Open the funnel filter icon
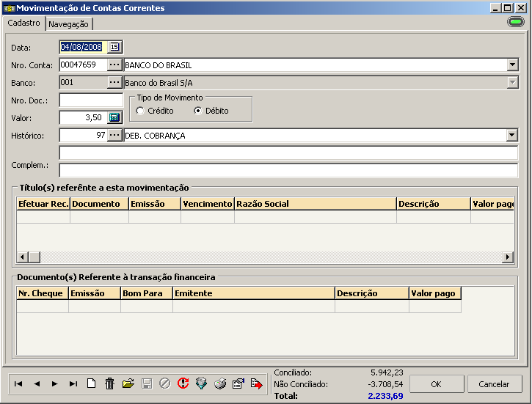Image resolution: width=532 pixels, height=404 pixels. [202, 383]
